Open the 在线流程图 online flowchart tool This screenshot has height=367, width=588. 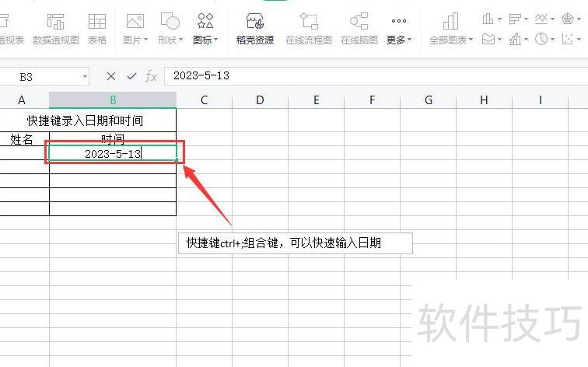tap(309, 29)
